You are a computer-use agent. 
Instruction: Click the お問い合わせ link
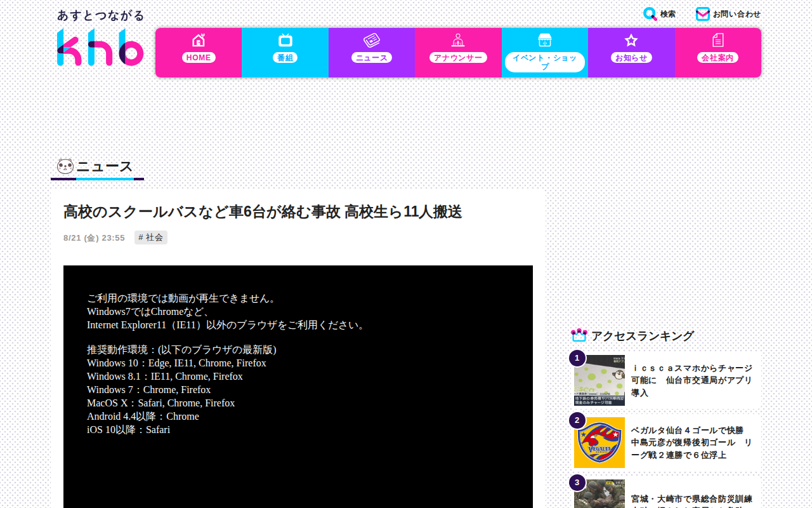tap(737, 14)
